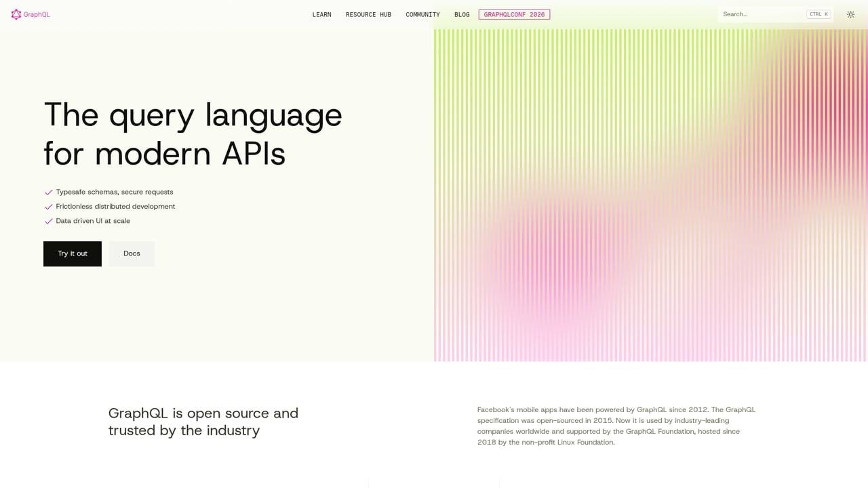Click the checkmark next to Frictionless distributed development

(48, 206)
